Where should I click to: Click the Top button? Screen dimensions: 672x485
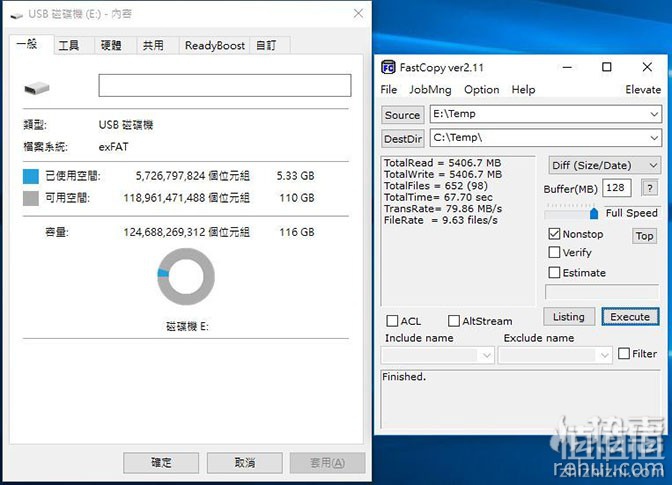(644, 236)
